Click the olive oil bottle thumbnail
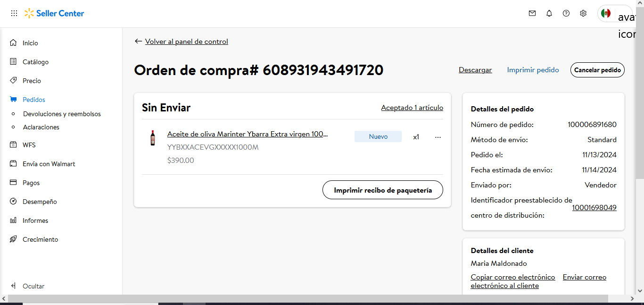 tap(152, 138)
